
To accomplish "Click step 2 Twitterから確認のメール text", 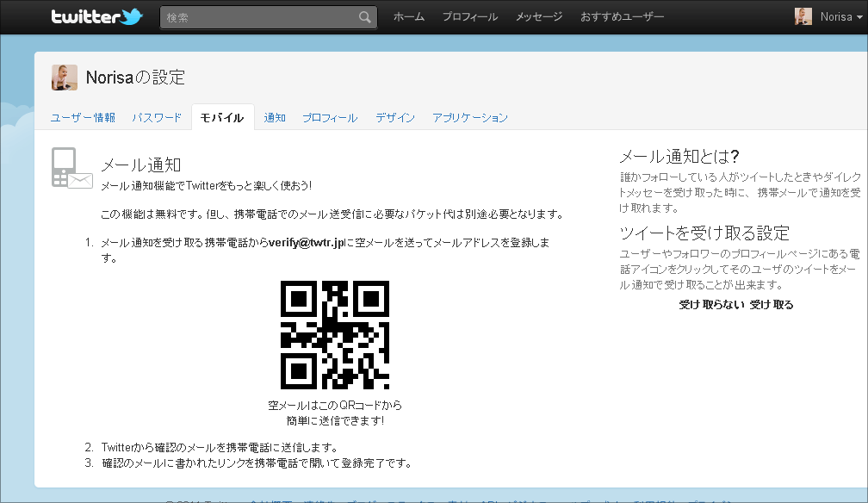I will [220, 447].
